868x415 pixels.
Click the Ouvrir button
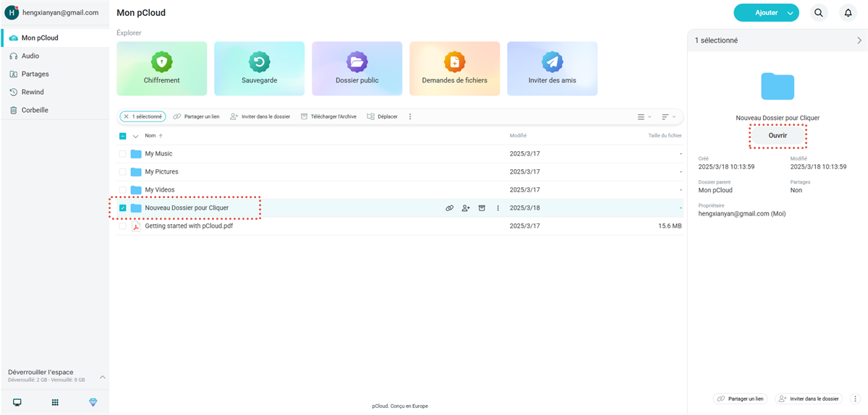[x=778, y=135]
